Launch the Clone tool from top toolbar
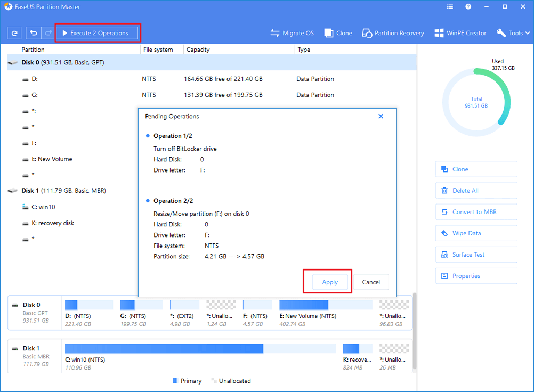The image size is (534, 392). pos(338,33)
